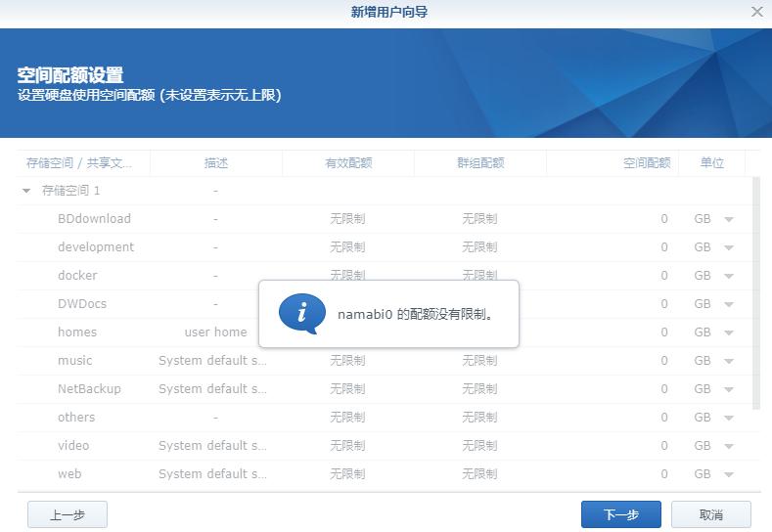Select the 群组配额 column header
Screen dimensions: 772x532
pos(480,163)
